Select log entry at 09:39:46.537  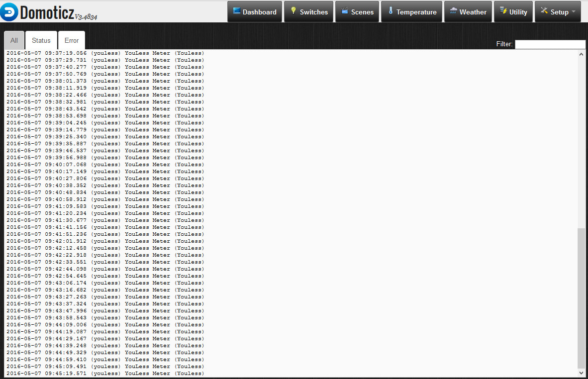coord(105,151)
